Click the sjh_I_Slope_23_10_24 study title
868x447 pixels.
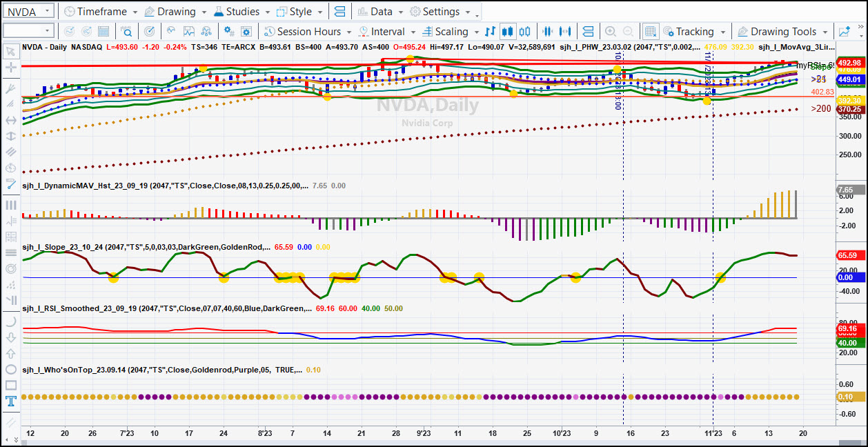tap(146, 247)
